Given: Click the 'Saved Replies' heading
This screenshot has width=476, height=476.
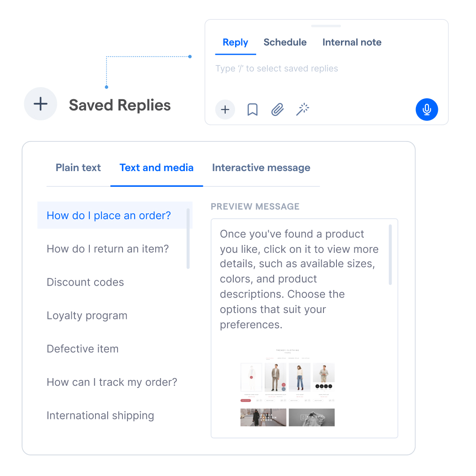Looking at the screenshot, I should (x=120, y=105).
